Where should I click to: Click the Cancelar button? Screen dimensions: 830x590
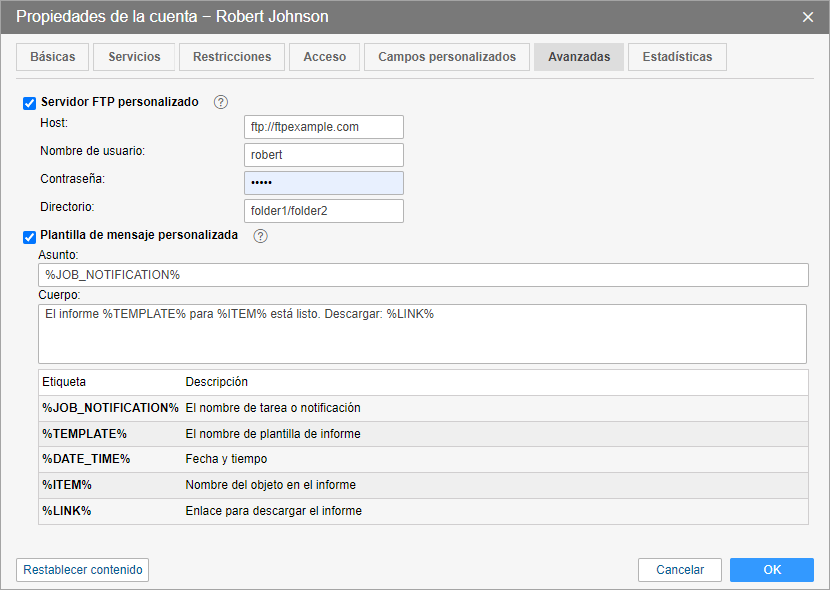[x=680, y=570]
